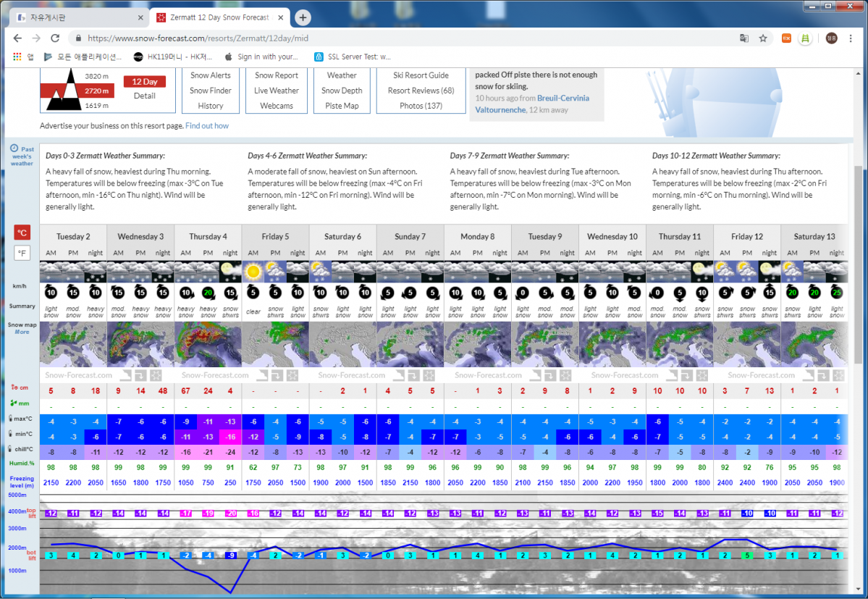This screenshot has width=868, height=599.
Task: Click the browser forward arrow
Action: (36, 38)
